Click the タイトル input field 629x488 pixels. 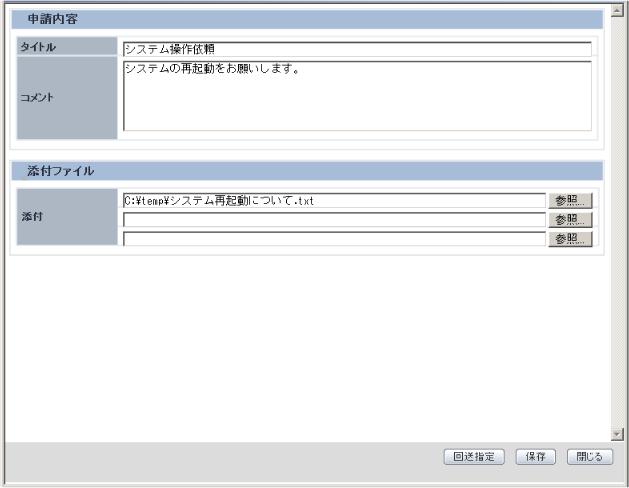coord(357,49)
